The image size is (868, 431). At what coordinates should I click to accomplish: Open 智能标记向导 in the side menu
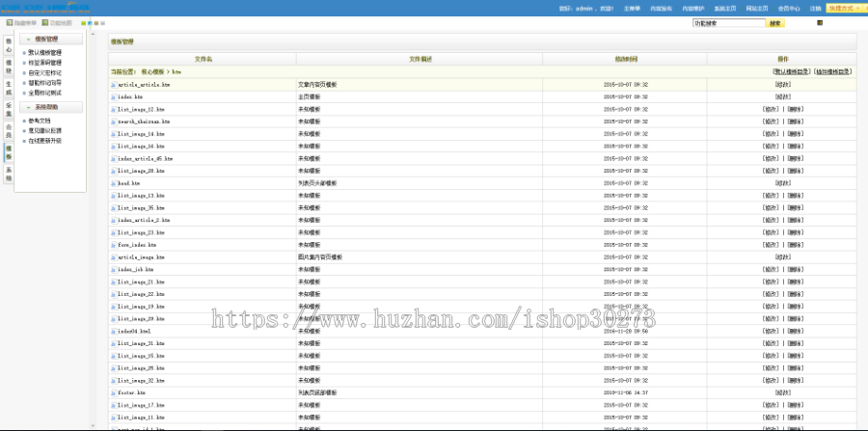click(44, 83)
